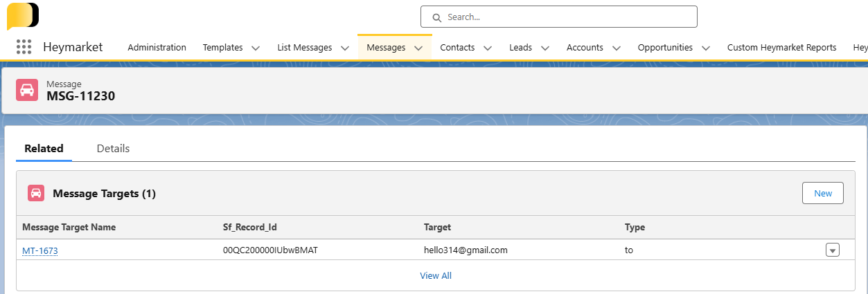Go to the Administration tab

click(x=157, y=48)
